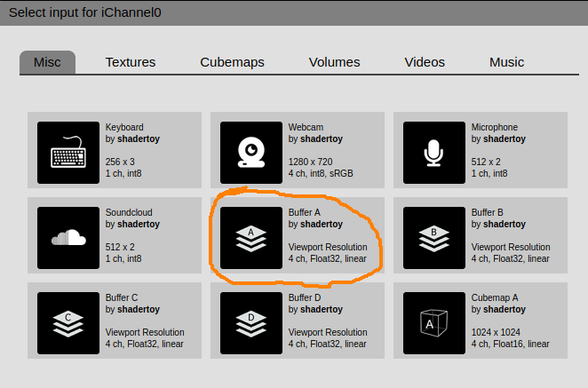This screenshot has width=588, height=388.
Task: Choose the Buffer D layers icon
Action: coord(251,323)
